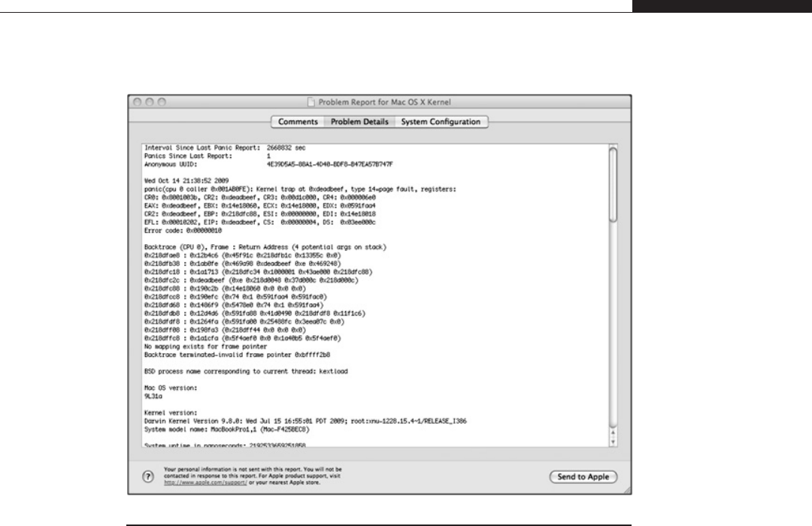Open the System Configuration tab
812x526 pixels.
click(441, 122)
